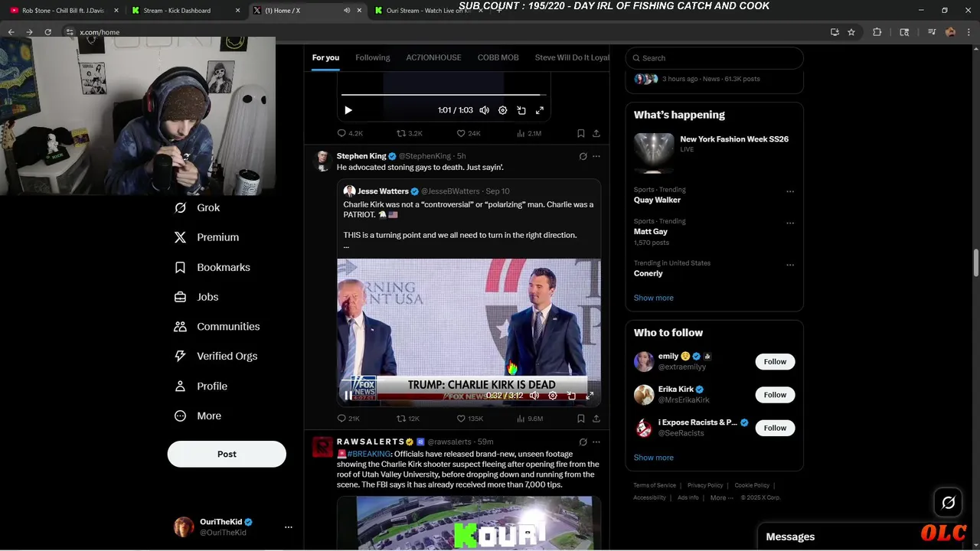Bookmark the top video post
Viewport: 980px width, 551px height.
[x=581, y=133]
